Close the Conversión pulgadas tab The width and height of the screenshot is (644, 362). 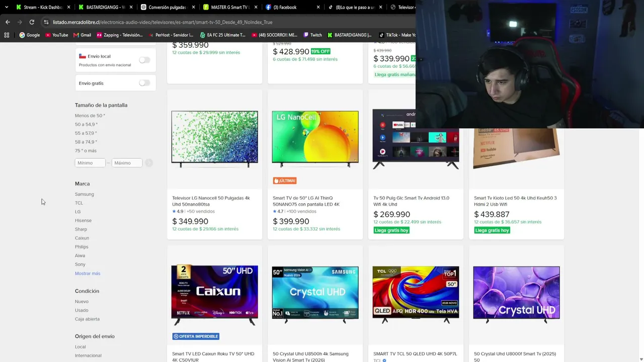[x=193, y=7]
